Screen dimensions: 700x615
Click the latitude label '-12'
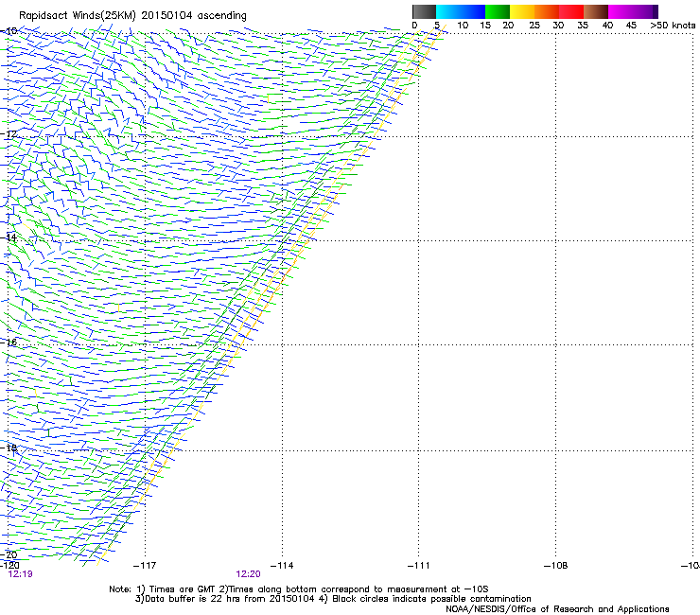pos(9,134)
